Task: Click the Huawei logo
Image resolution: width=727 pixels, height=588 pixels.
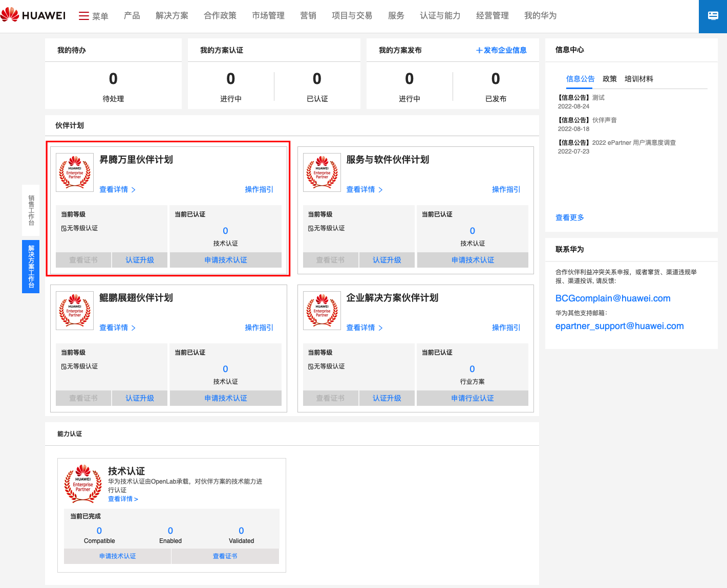Action: point(33,15)
